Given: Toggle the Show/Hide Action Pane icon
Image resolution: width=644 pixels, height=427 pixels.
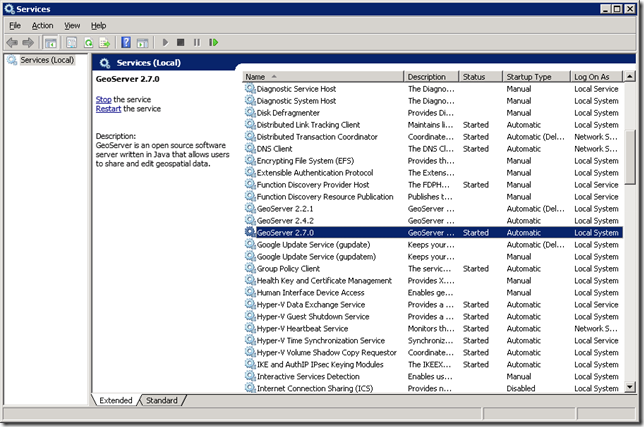Looking at the screenshot, I should point(143,42).
